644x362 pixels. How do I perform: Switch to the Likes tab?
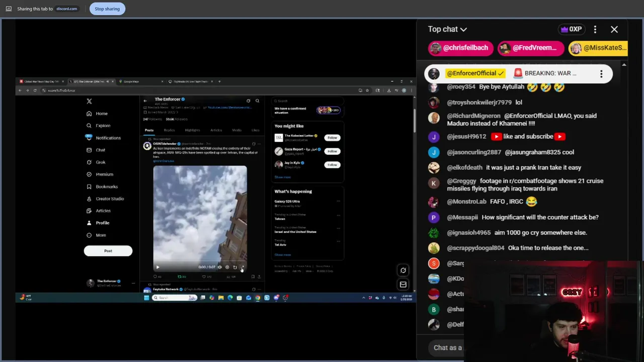point(256,130)
